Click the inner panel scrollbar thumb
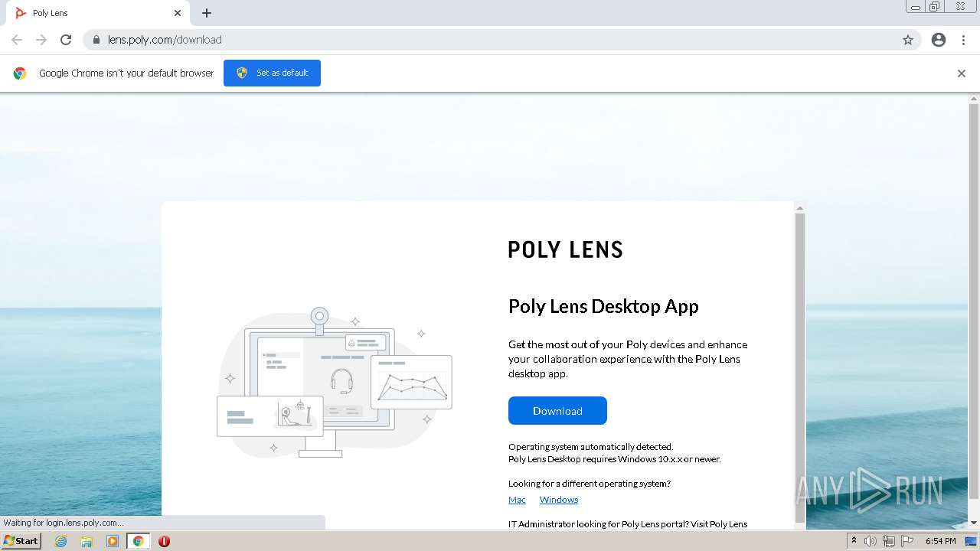Viewport: 980px width, 551px height. (800, 367)
